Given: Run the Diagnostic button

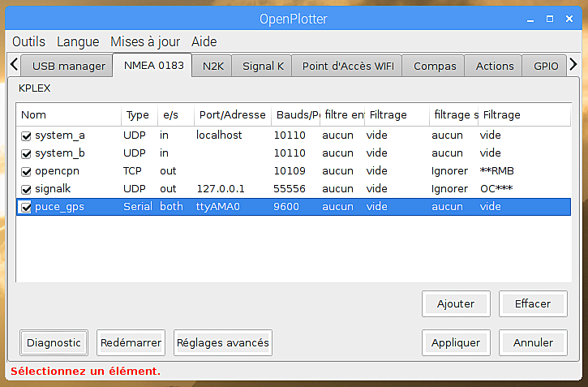Looking at the screenshot, I should tap(54, 342).
